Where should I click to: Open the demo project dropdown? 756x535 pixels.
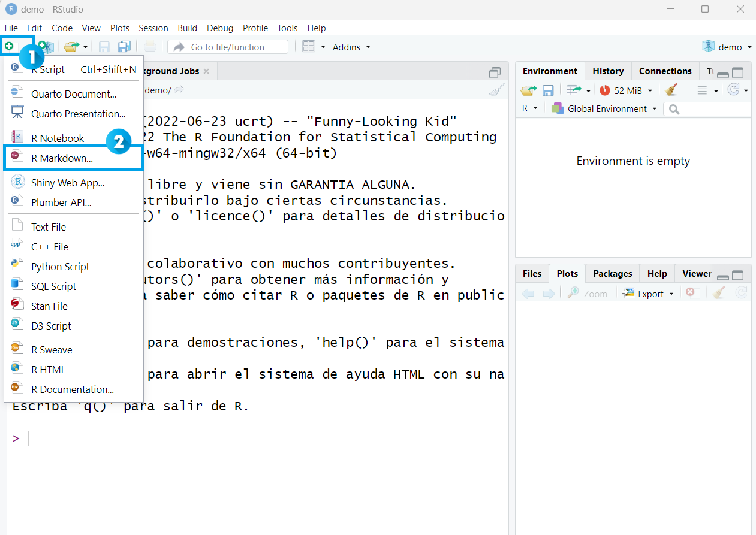point(728,47)
